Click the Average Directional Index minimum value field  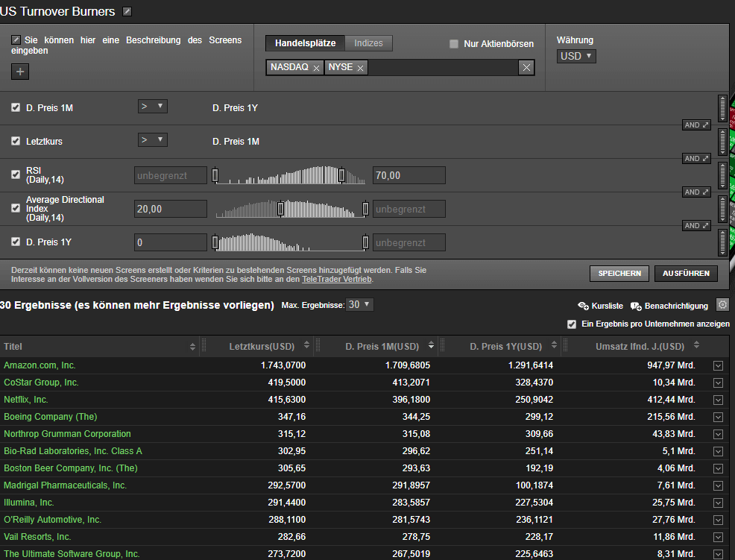[171, 209]
